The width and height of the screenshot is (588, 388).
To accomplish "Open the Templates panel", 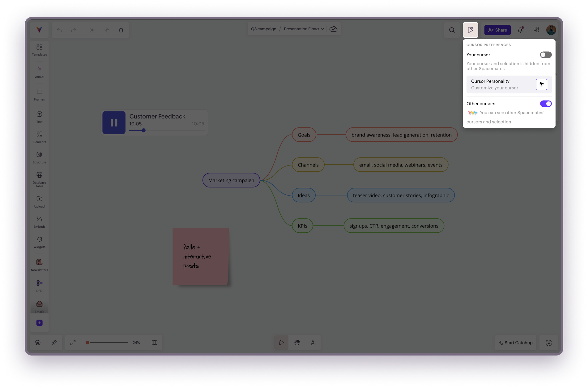I will point(39,50).
